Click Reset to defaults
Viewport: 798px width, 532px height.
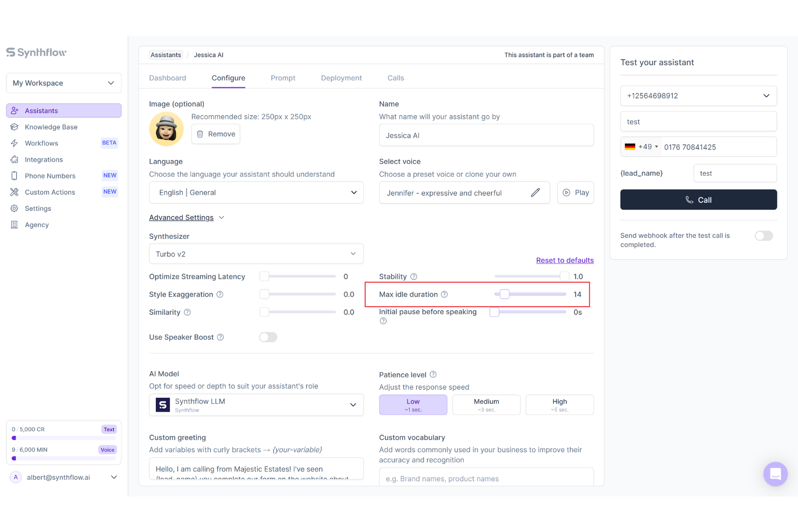pos(565,260)
